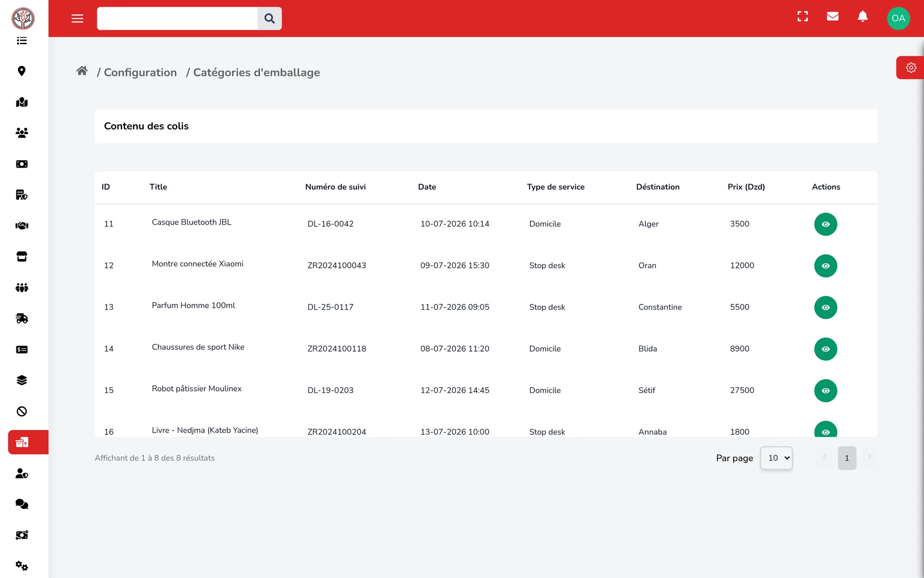Open the money check sidebar item
The width and height of the screenshot is (924, 578).
point(22,349)
